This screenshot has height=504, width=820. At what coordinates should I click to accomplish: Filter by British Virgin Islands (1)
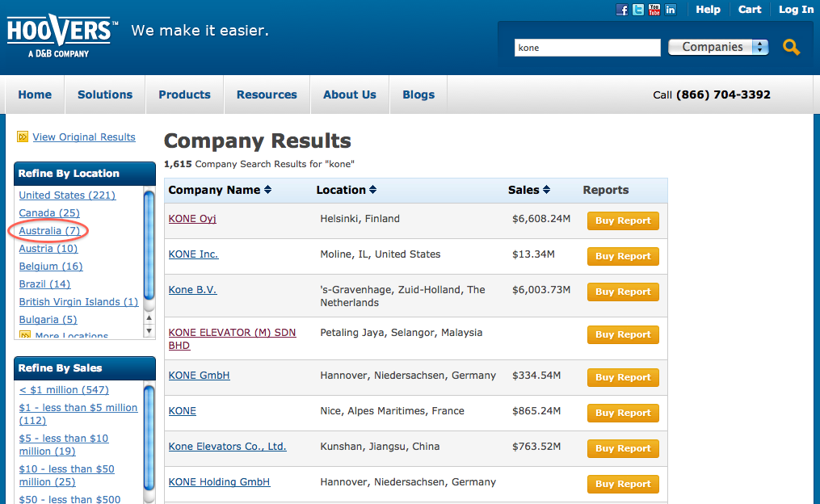pos(79,301)
